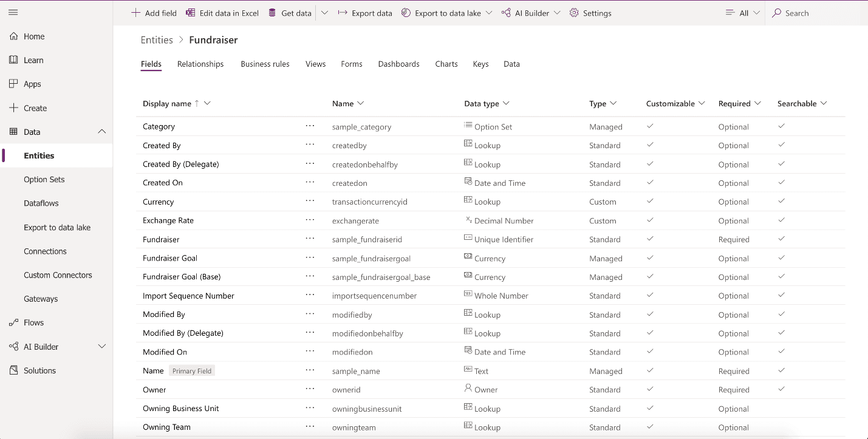Open Flows in left navigation
This screenshot has height=439, width=868.
[33, 322]
